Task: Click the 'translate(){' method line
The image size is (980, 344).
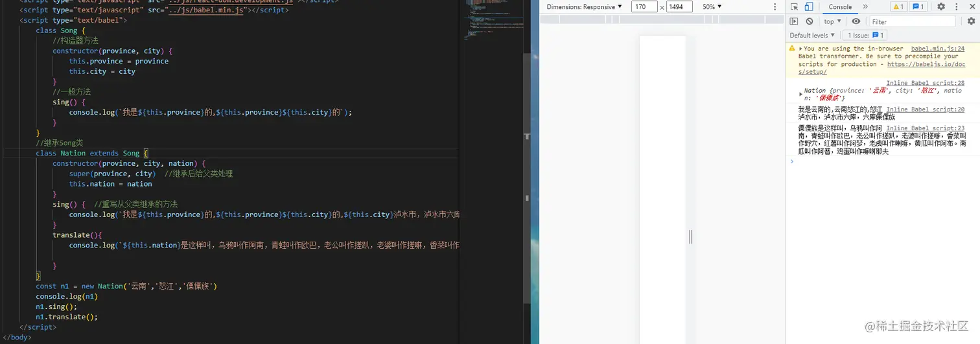Action: coord(78,235)
